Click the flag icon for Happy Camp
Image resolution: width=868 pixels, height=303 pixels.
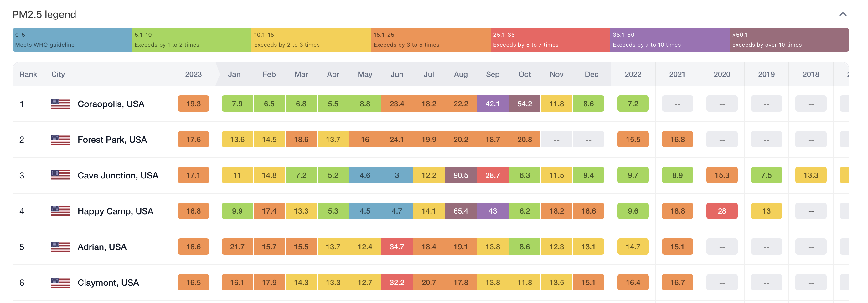tap(61, 211)
